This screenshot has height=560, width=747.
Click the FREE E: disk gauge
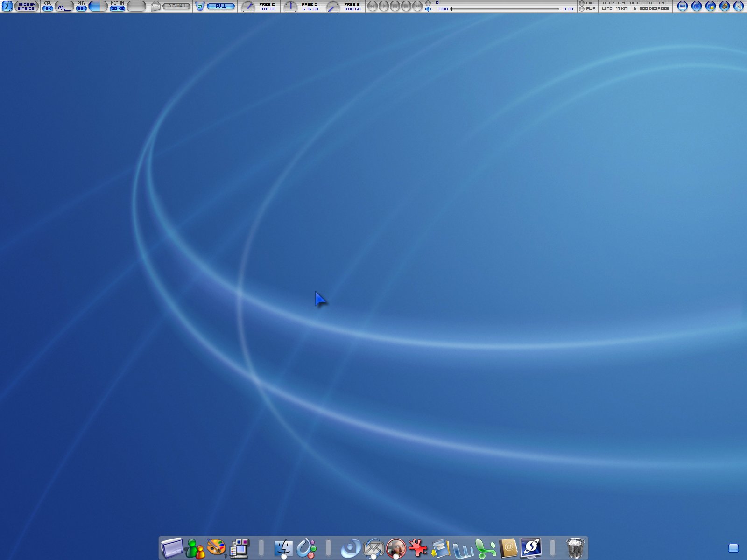click(x=333, y=6)
